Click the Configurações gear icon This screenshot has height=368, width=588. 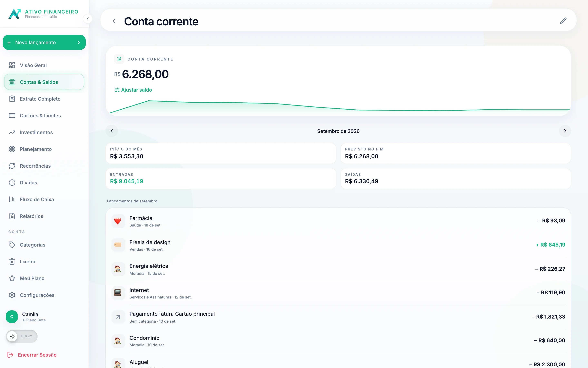point(12,295)
